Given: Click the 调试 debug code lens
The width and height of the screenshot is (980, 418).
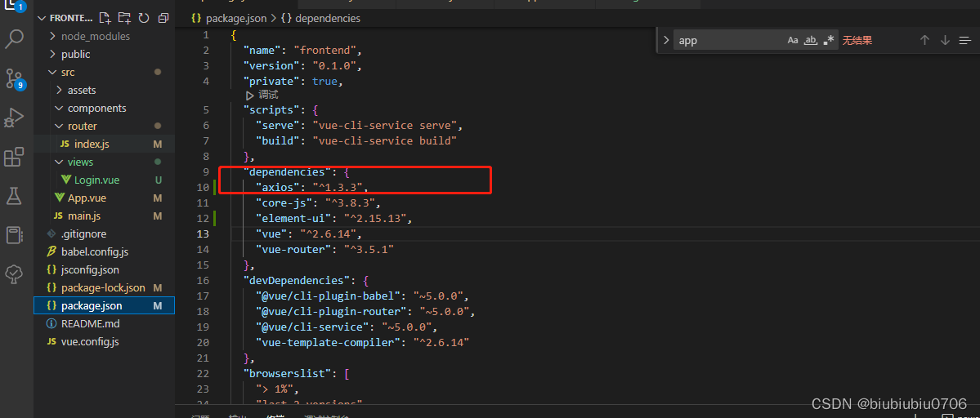Looking at the screenshot, I should tap(262, 95).
